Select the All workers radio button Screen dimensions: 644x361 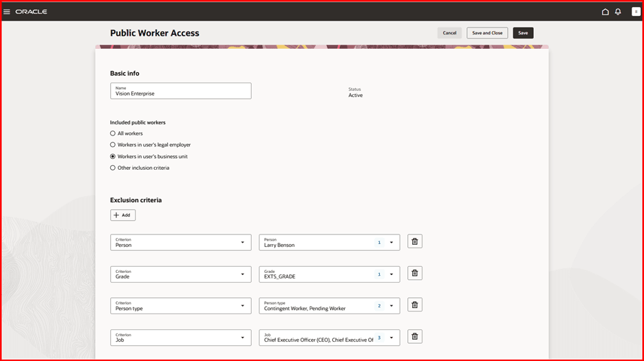pyautogui.click(x=113, y=133)
